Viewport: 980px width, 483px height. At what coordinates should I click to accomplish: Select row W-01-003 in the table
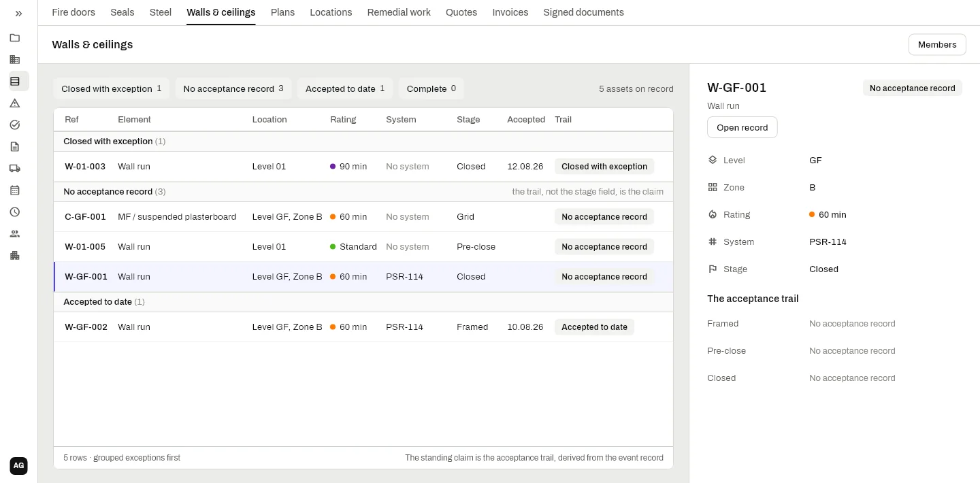pyautogui.click(x=363, y=167)
